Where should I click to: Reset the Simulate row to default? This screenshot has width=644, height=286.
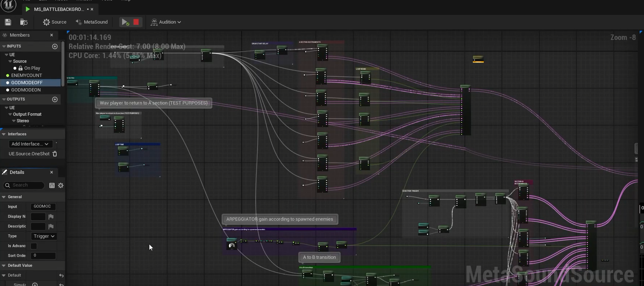(x=61, y=285)
